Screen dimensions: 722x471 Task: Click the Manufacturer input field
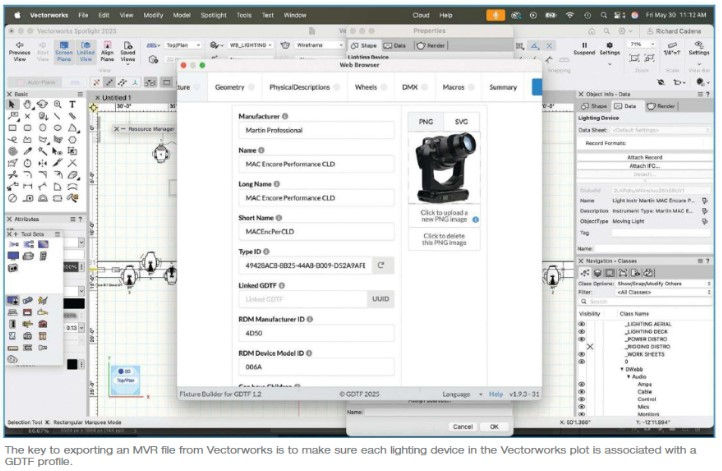(316, 130)
